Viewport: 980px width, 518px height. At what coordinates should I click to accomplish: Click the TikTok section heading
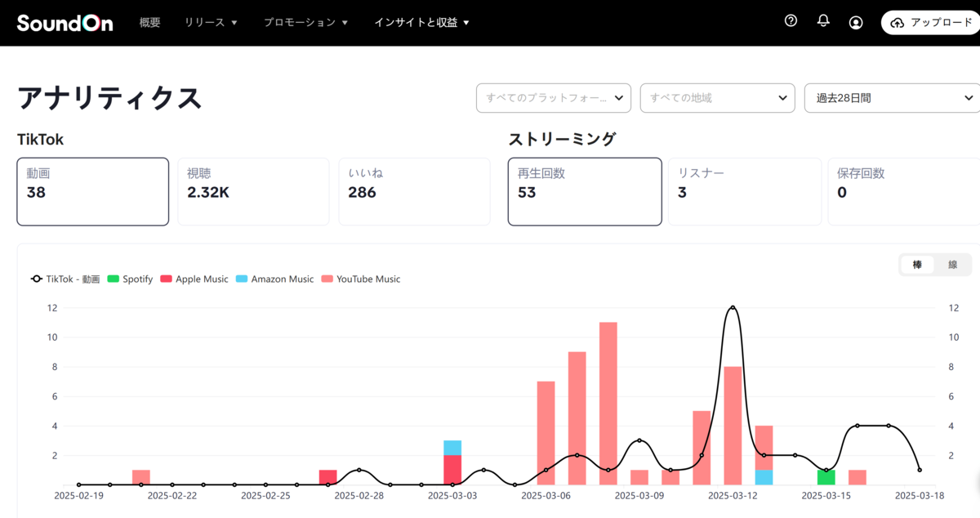tap(40, 140)
